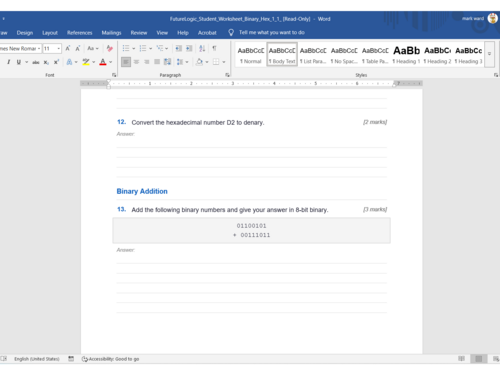Open the macro recording status bar icon
This screenshot has width=500, height=375.
click(71, 359)
